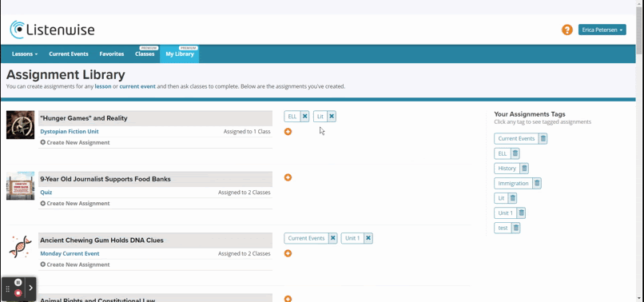Add a tag to the 9-Year Old Journalist lesson
The image size is (644, 302).
point(288,177)
